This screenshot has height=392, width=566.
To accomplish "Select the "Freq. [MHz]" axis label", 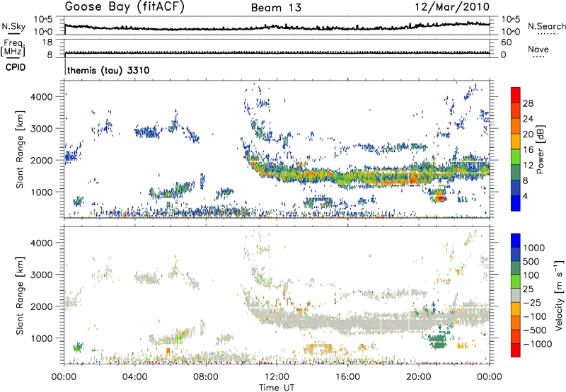I will point(13,48).
